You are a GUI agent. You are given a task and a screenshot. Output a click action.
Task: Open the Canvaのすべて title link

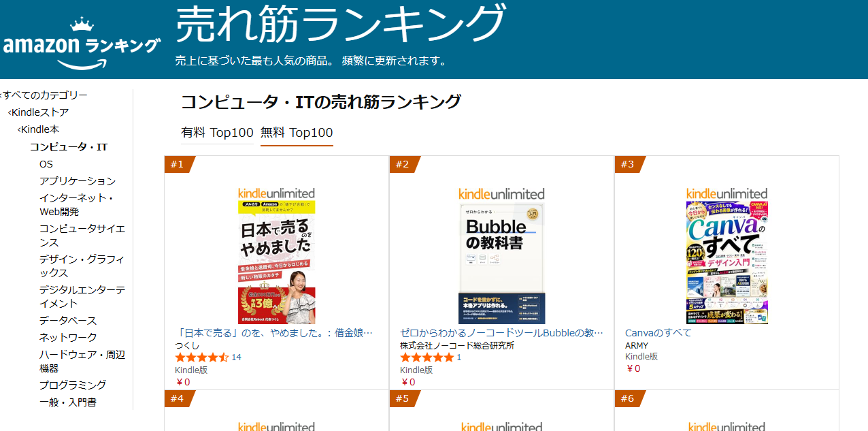[658, 333]
